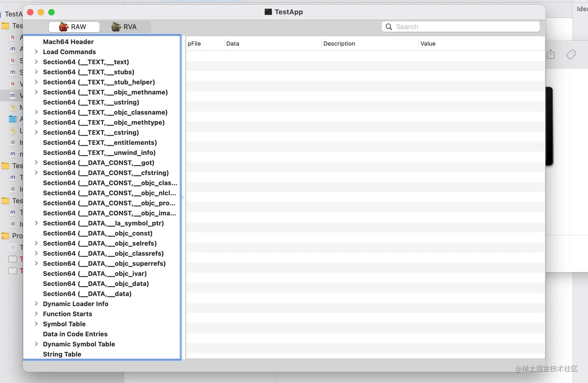Expand Section64 (__TEXT,__stubs)
The image size is (588, 383).
(36, 72)
